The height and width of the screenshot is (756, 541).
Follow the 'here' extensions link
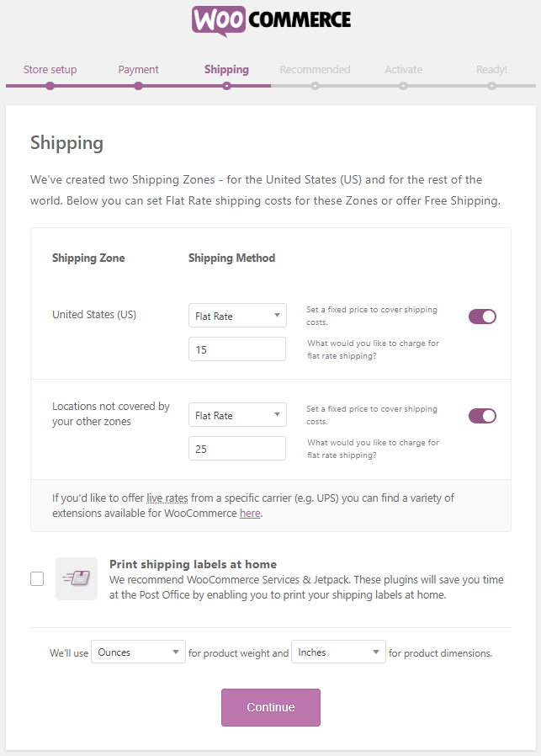point(250,513)
